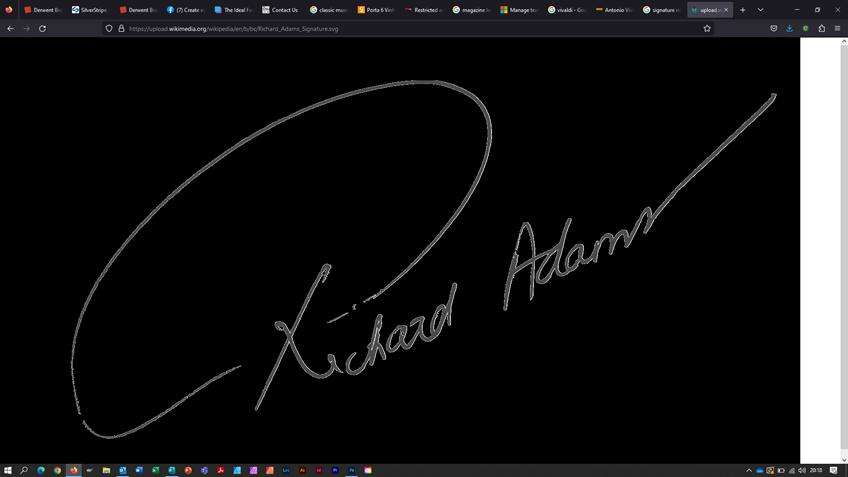Image resolution: width=848 pixels, height=477 pixels.
Task: Switch to the vivaldi Google tab
Action: coord(566,10)
